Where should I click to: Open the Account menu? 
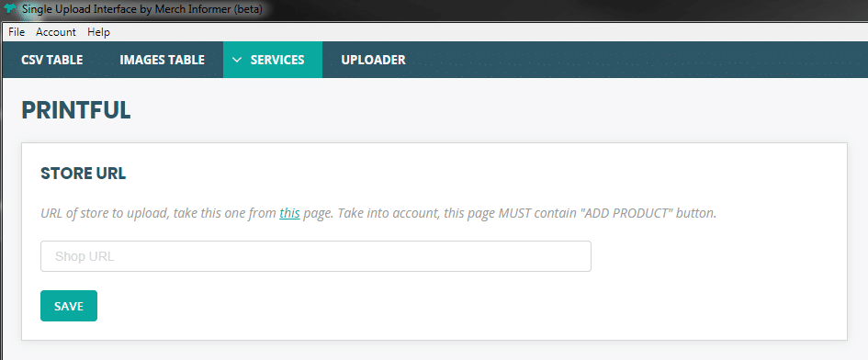[x=56, y=32]
